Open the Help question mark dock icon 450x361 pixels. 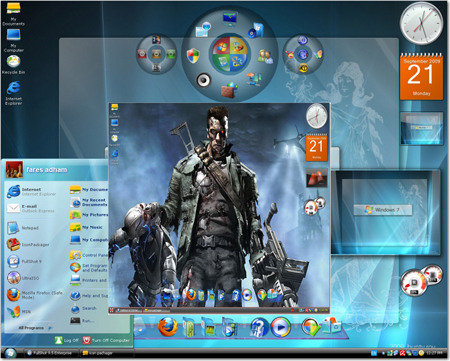tap(259, 327)
